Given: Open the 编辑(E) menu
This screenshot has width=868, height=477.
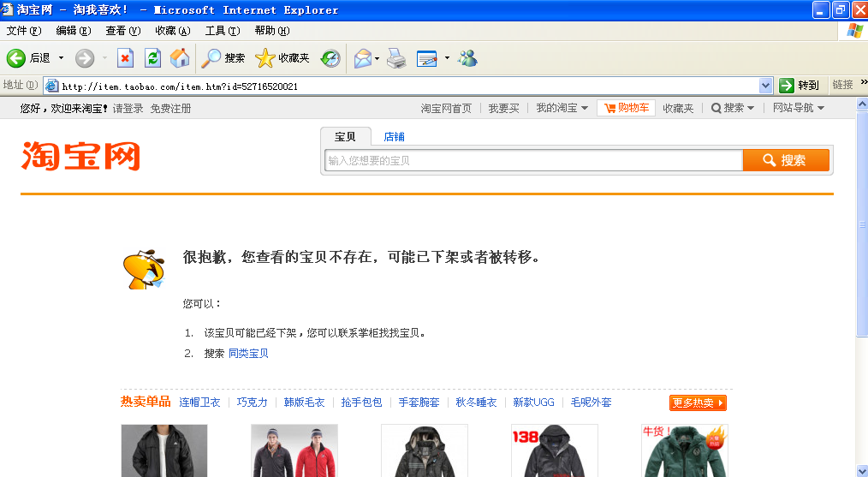Looking at the screenshot, I should point(74,31).
